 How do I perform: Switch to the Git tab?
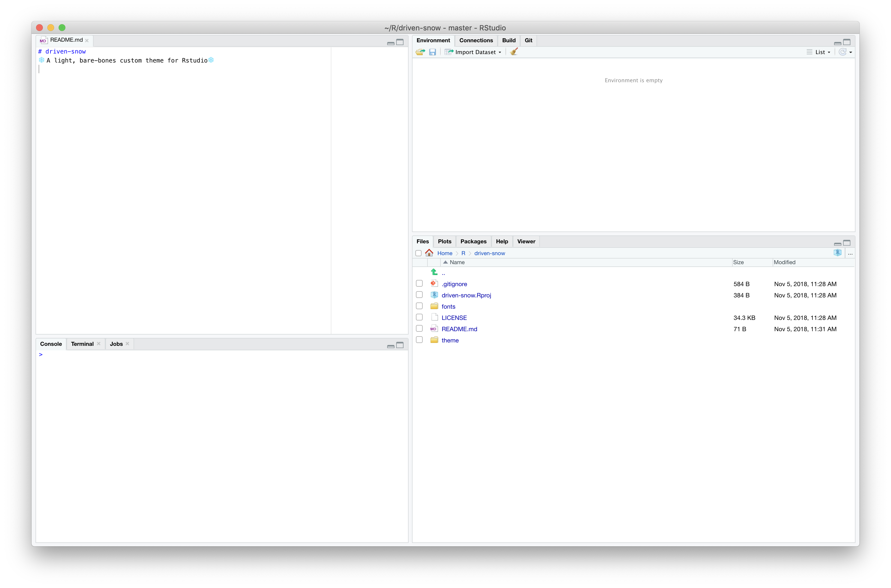[528, 40]
